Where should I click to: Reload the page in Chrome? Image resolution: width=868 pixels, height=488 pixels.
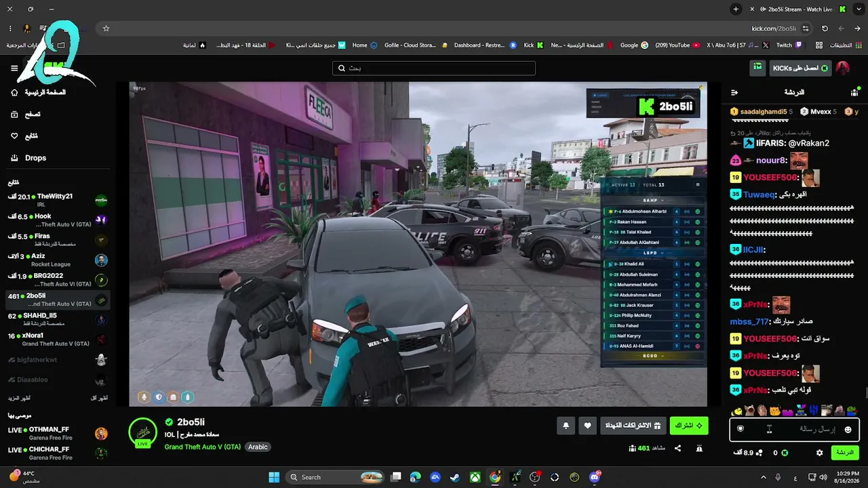coord(825,28)
